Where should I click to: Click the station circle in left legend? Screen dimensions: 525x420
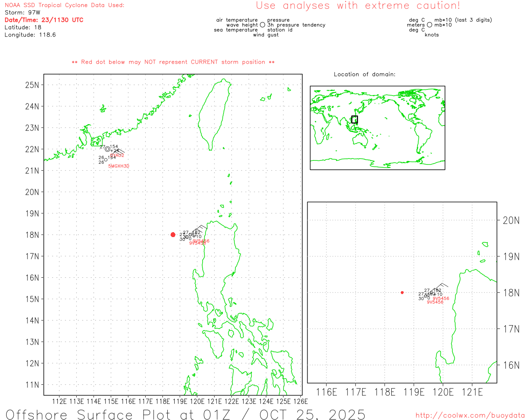click(262, 25)
